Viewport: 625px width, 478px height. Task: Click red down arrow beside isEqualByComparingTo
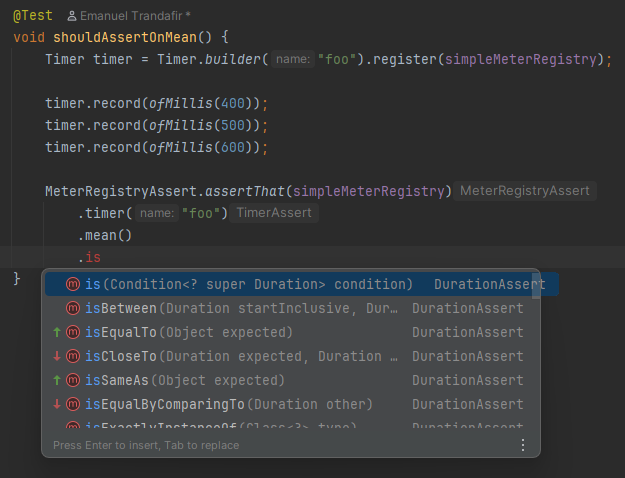tap(57, 404)
